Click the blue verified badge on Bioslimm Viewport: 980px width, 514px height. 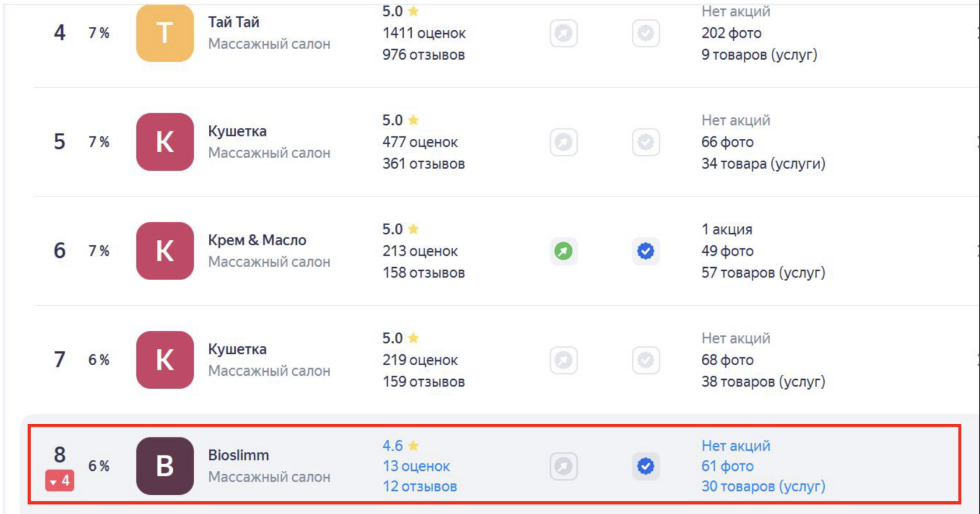pos(646,466)
